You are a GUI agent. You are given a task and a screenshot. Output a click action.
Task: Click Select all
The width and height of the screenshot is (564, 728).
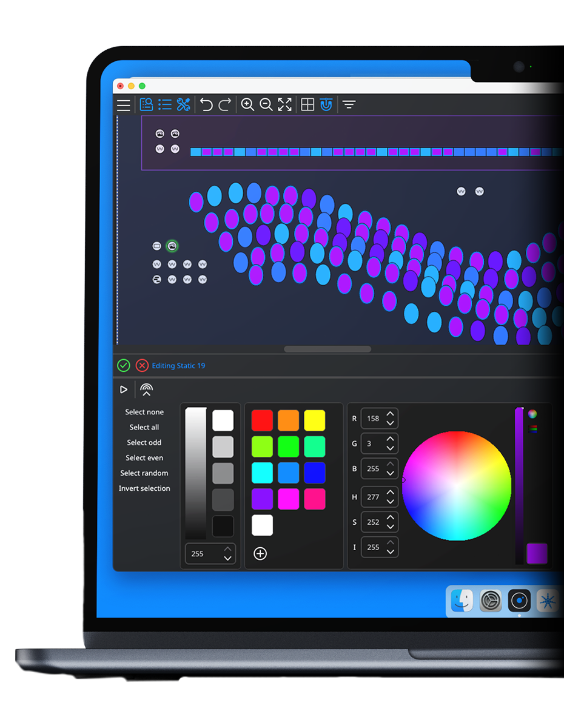click(x=144, y=427)
